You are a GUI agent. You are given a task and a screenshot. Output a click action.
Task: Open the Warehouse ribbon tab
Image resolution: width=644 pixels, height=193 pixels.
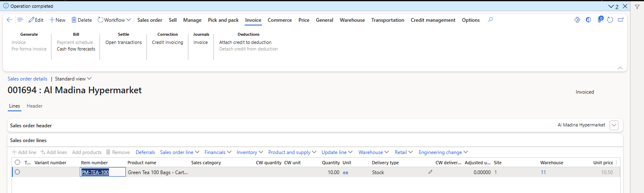click(x=352, y=20)
